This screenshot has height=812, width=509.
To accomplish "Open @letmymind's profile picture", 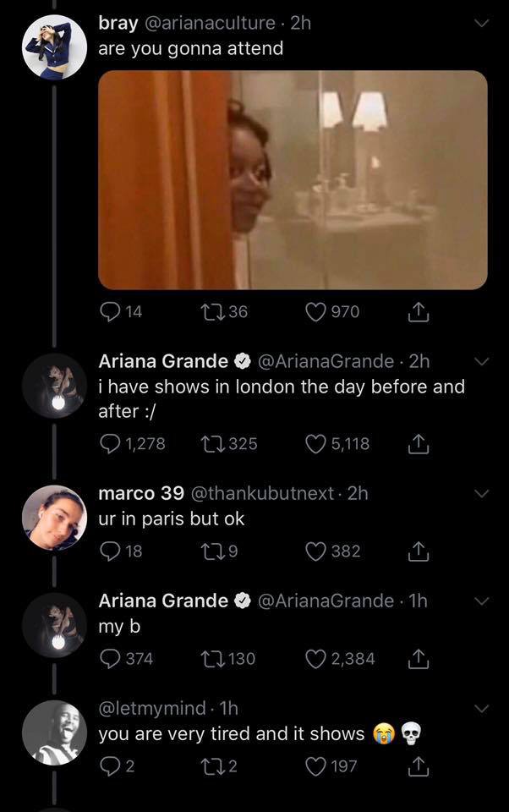I will pos(54,732).
